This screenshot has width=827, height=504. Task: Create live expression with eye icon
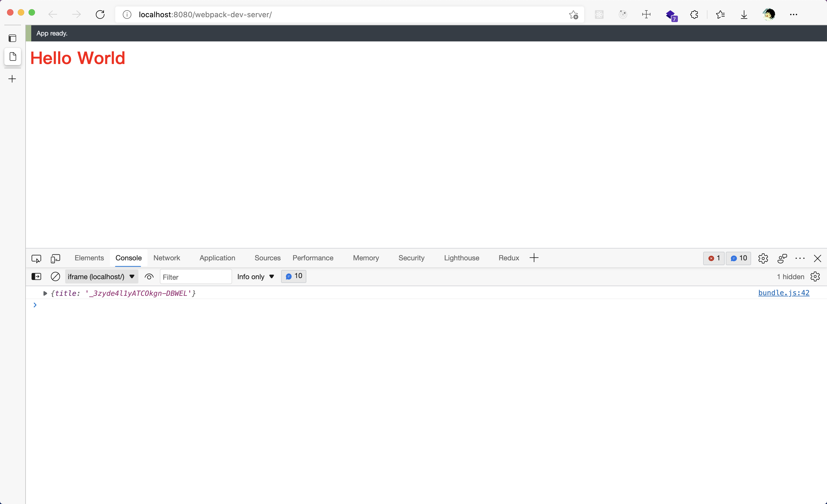click(149, 277)
